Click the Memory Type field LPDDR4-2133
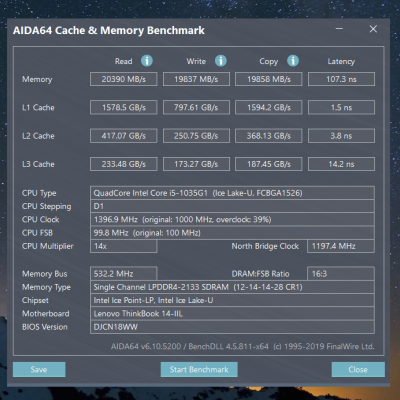The image size is (400, 400). click(x=232, y=287)
